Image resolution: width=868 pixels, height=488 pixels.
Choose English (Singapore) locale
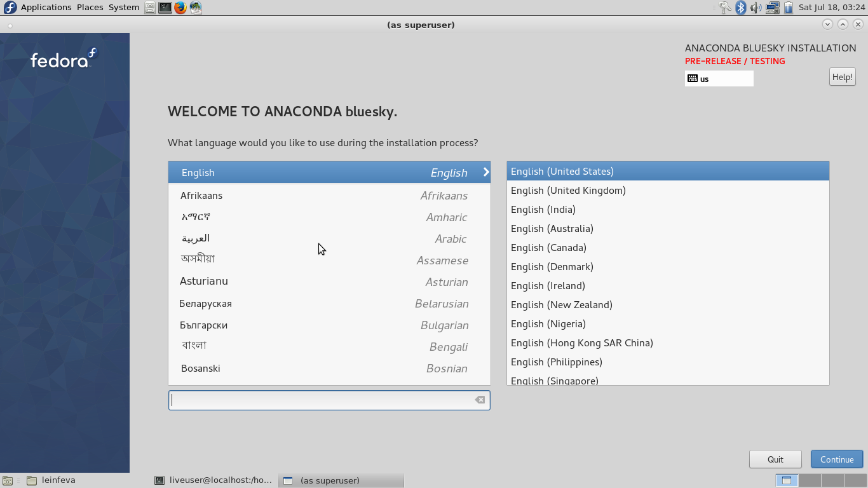coord(668,379)
